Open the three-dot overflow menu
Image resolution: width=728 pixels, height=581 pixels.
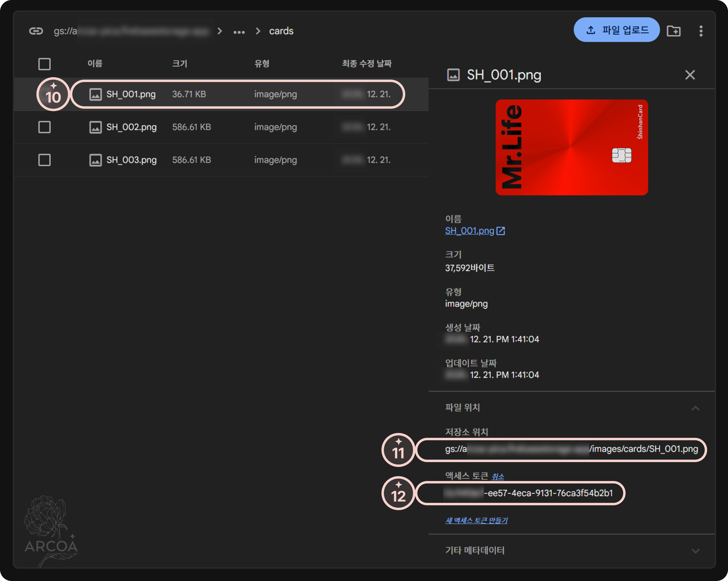(x=701, y=31)
